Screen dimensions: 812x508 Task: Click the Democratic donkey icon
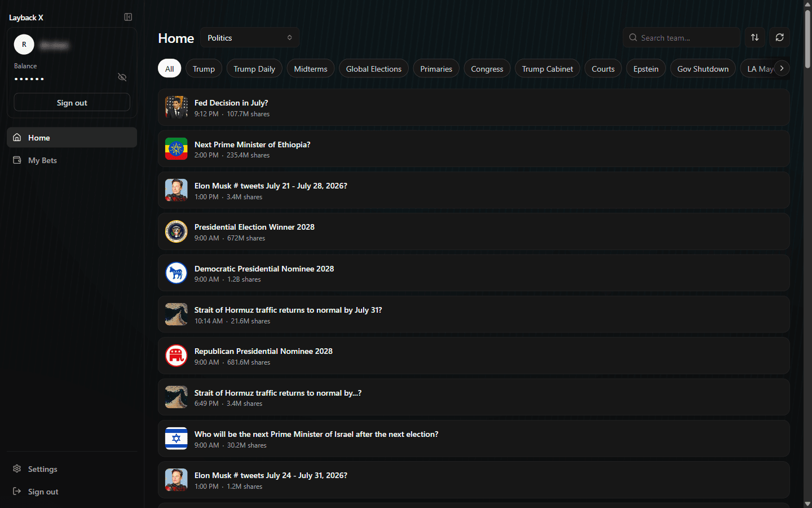click(176, 273)
